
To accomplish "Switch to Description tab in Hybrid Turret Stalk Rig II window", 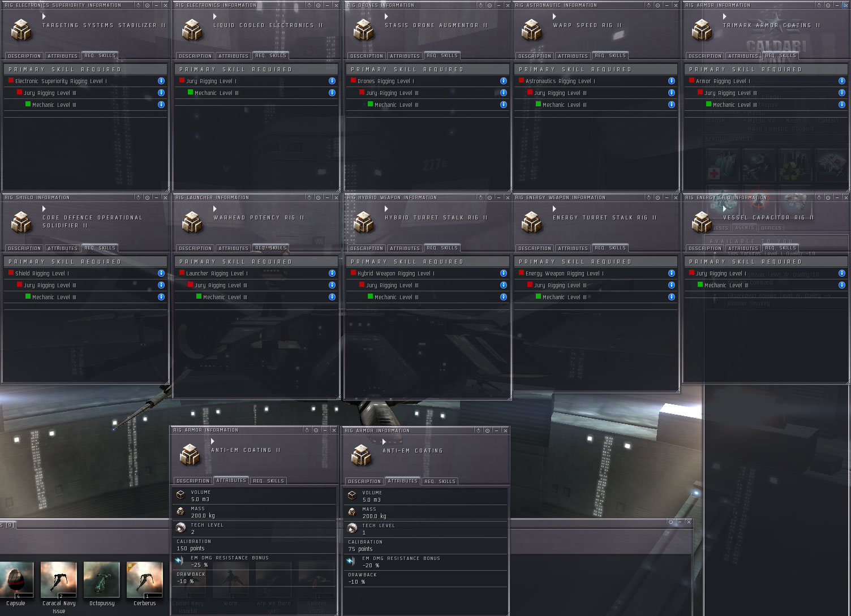I will [366, 248].
